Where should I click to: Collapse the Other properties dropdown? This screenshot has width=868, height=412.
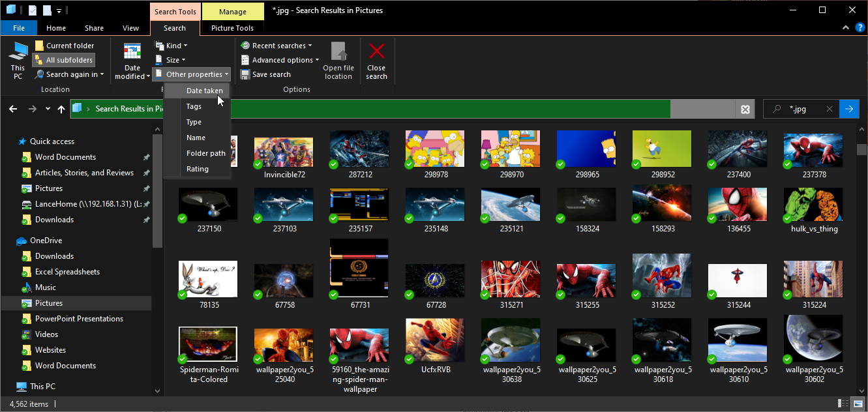tap(191, 74)
